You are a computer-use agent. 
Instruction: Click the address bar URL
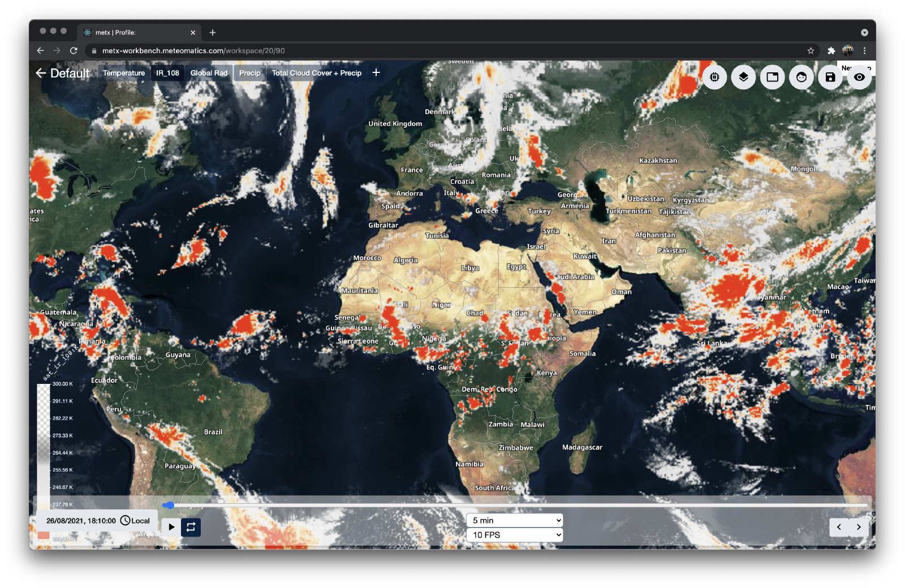tap(193, 50)
